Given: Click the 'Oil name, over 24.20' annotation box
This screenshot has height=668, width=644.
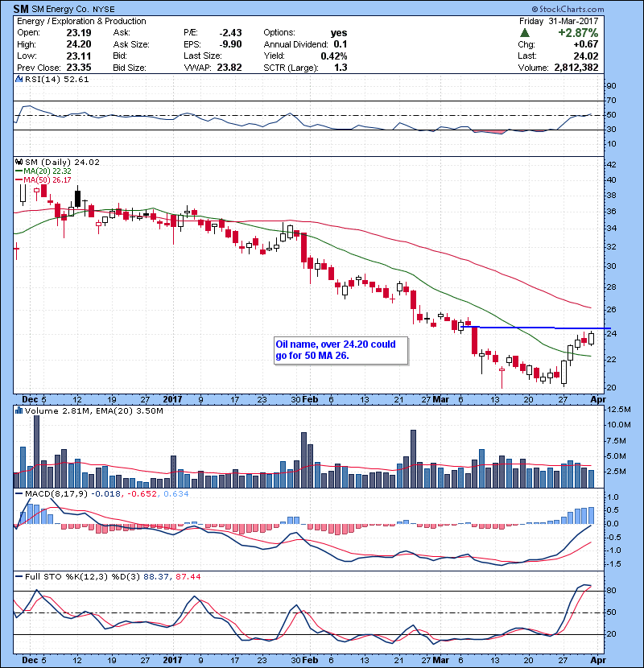Looking at the screenshot, I should coord(341,351).
